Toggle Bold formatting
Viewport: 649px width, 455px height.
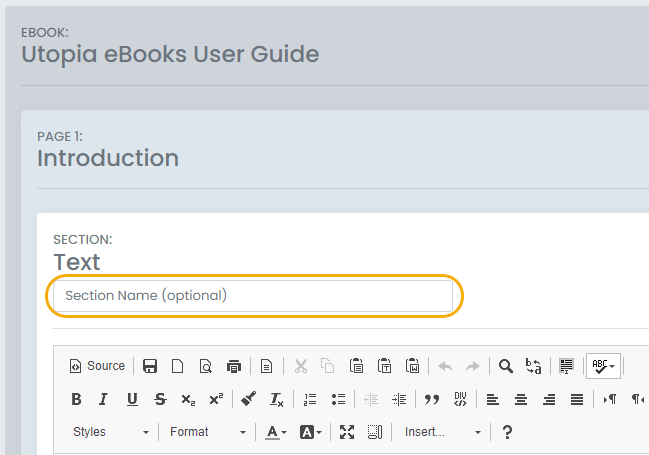(x=77, y=399)
